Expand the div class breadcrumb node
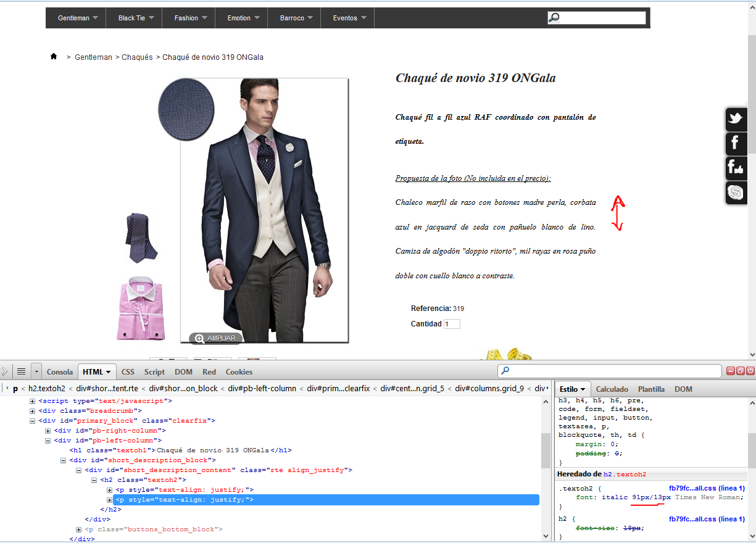 33,411
